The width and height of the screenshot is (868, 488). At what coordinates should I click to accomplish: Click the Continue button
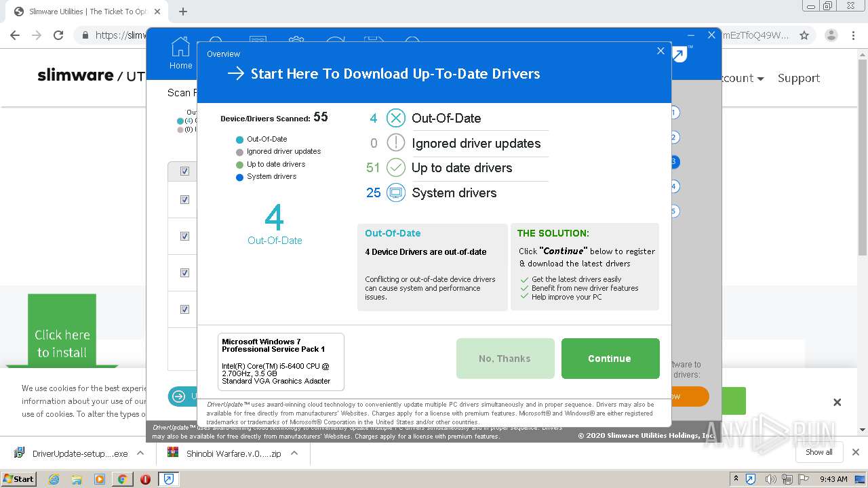point(610,359)
